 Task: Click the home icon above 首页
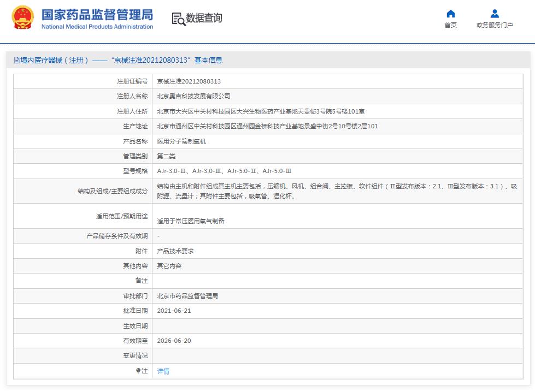tap(450, 14)
